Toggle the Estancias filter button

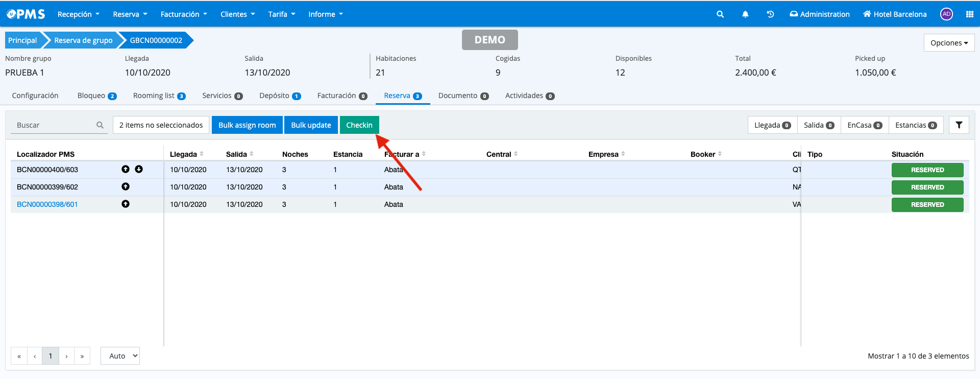916,125
